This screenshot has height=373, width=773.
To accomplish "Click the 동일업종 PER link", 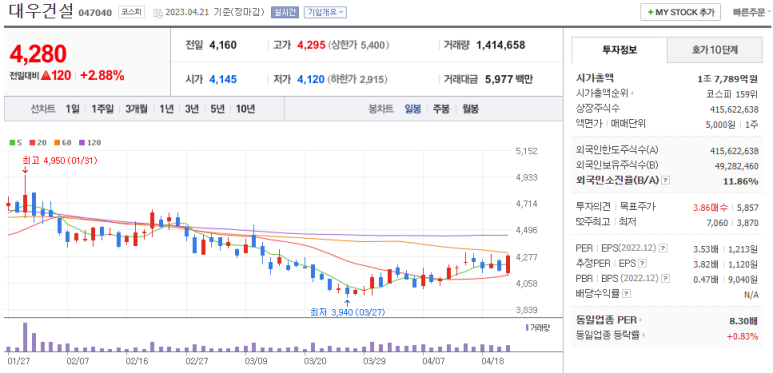I will pyautogui.click(x=609, y=321).
